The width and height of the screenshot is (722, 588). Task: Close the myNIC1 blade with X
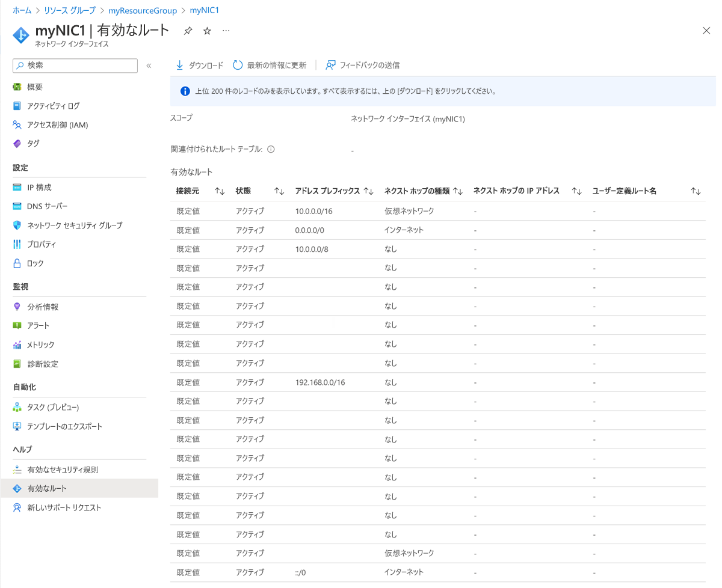pos(706,31)
